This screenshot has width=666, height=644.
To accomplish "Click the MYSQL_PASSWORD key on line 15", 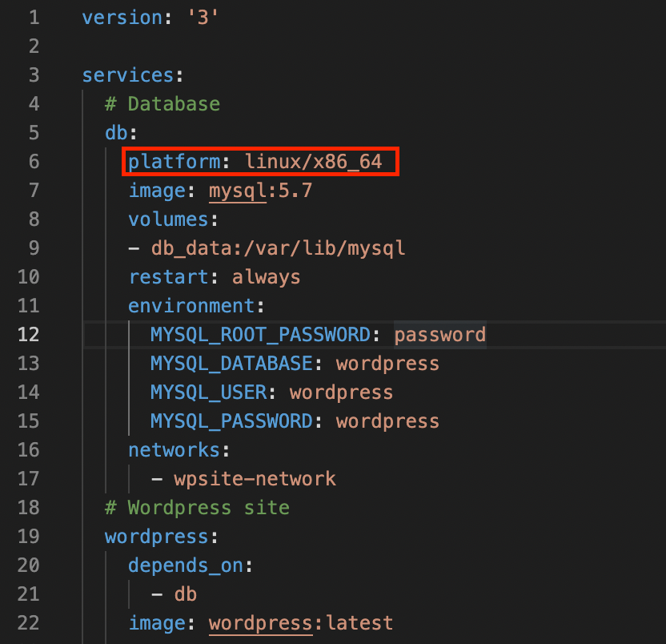I will [x=232, y=421].
